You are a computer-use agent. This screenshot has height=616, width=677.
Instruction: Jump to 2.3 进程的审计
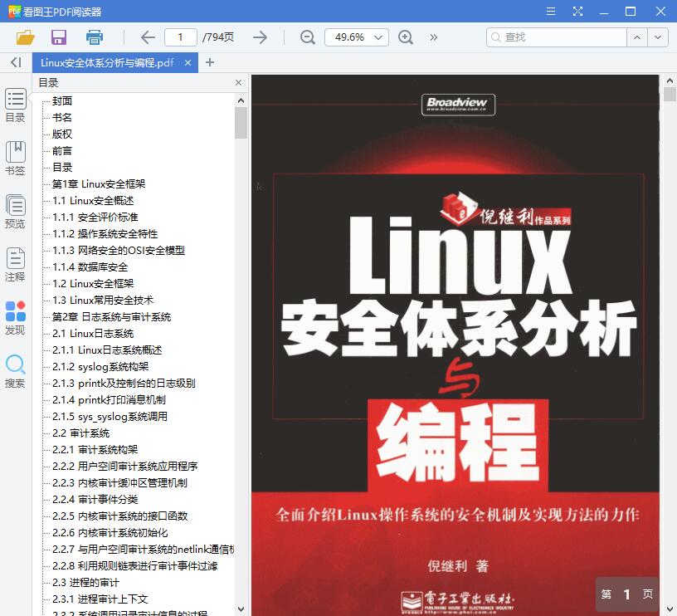pyautogui.click(x=86, y=583)
